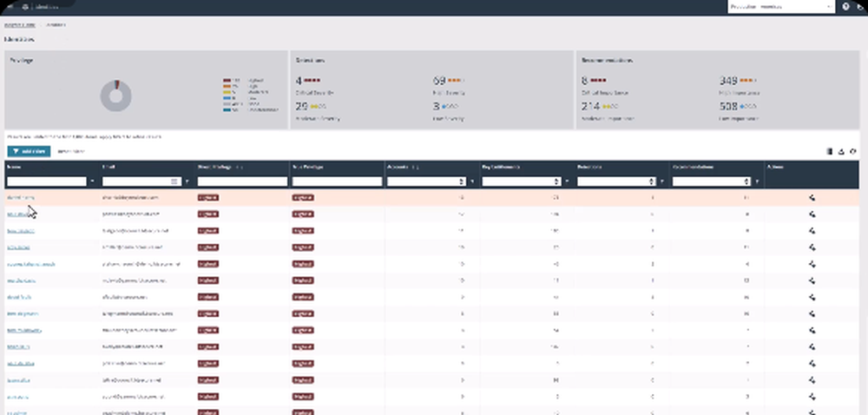Click the Max Privilege filter input
Screen dimensions: 868x415
coord(337,181)
